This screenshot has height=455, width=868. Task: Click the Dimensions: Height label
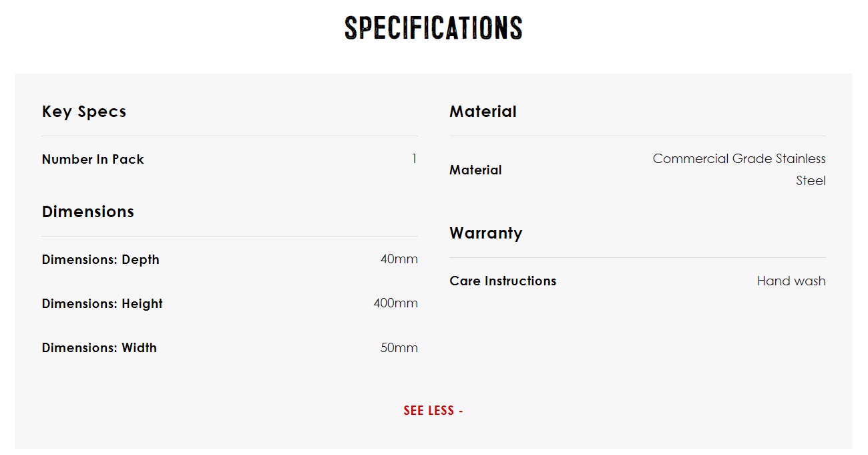point(102,303)
